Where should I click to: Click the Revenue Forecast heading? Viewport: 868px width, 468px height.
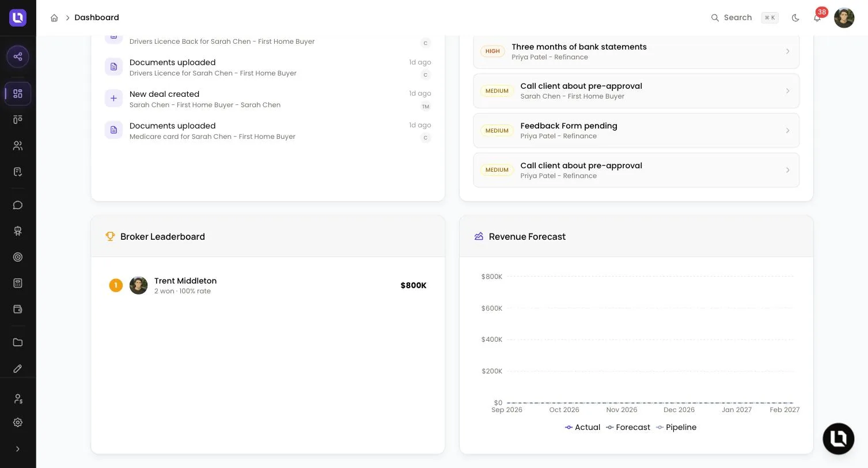(x=527, y=237)
